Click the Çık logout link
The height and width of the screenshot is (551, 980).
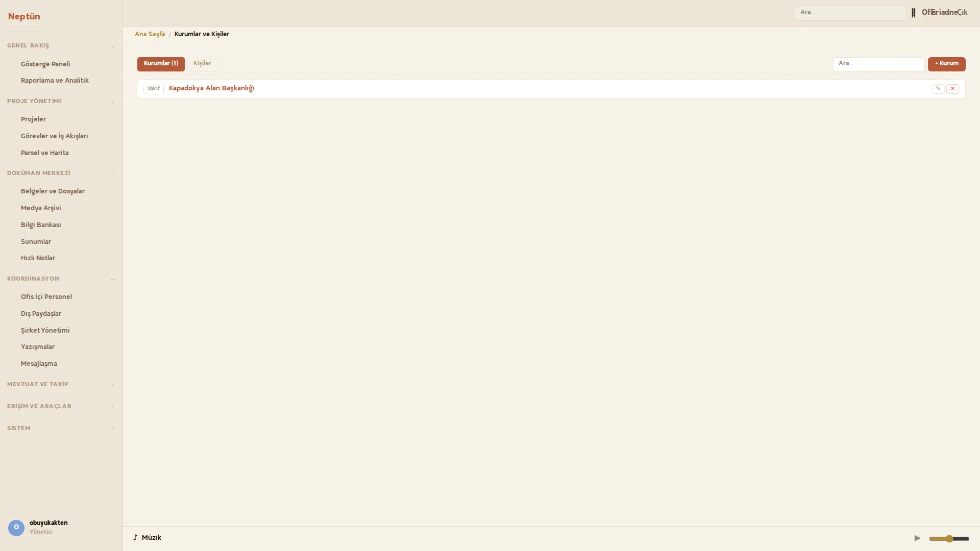coord(962,12)
